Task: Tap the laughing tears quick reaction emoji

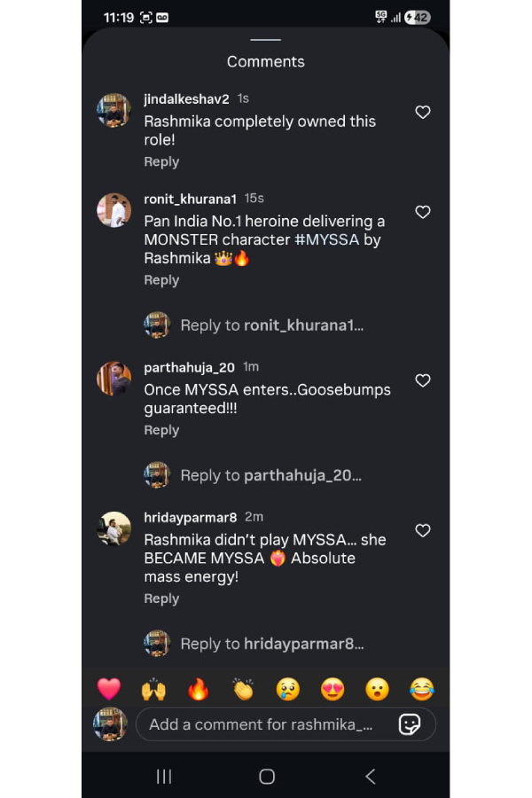Action: tap(422, 689)
